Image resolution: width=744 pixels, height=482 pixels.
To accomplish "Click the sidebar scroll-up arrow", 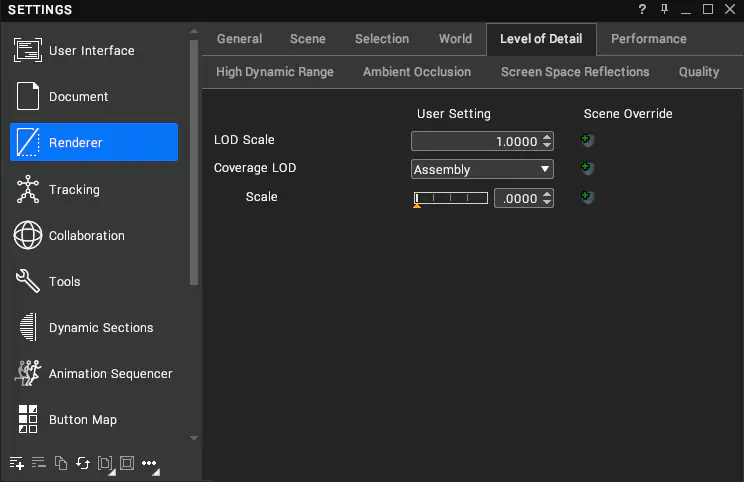I will [x=194, y=31].
